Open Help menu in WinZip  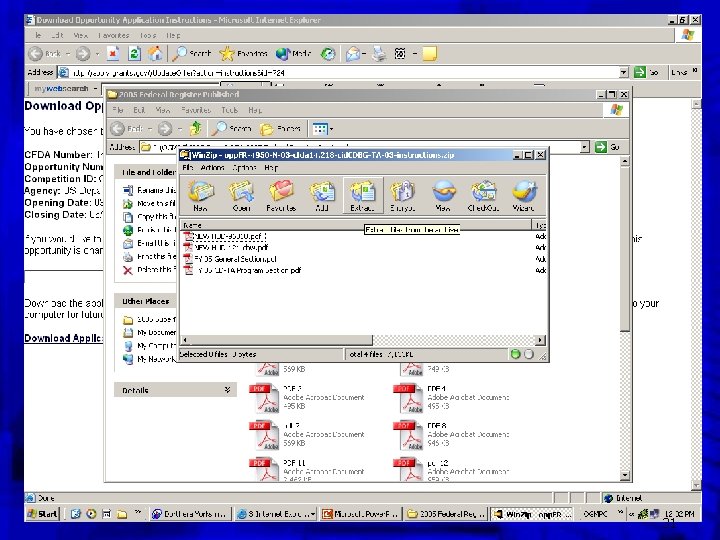coord(271,168)
